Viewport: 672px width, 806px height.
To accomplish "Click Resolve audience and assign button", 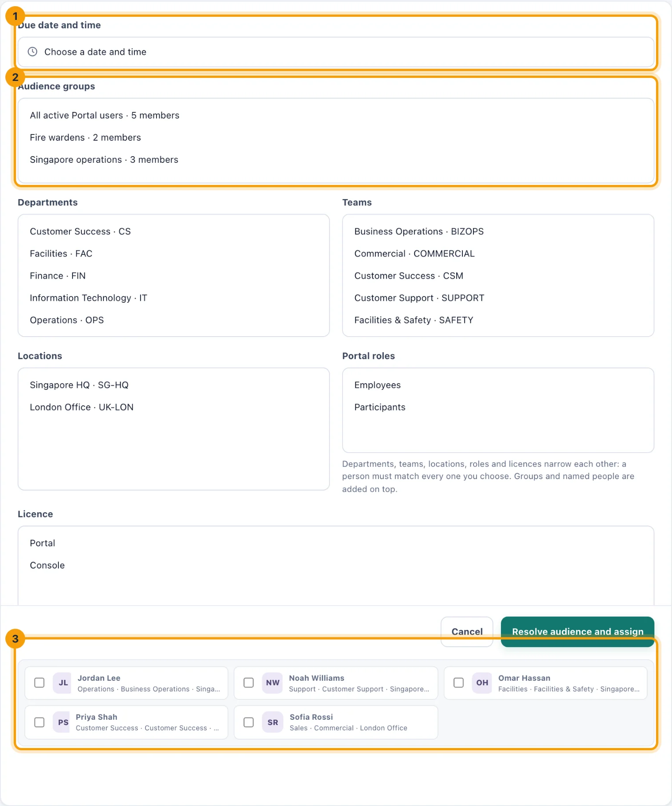I will pyautogui.click(x=577, y=631).
